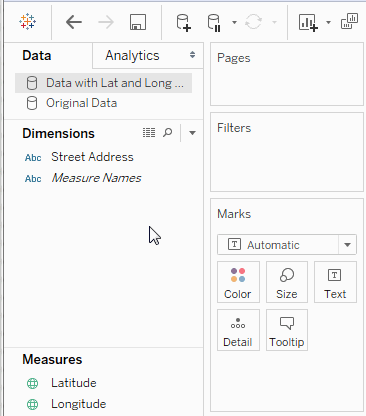Click the pause auto updates icon

coord(214,23)
